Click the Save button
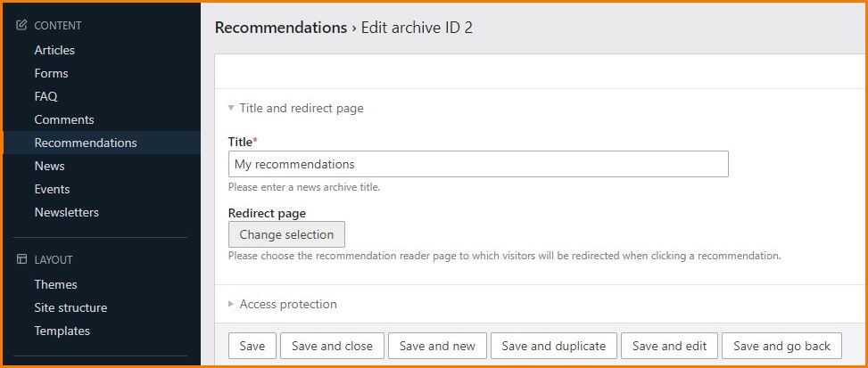The height and width of the screenshot is (368, 868). 252,346
